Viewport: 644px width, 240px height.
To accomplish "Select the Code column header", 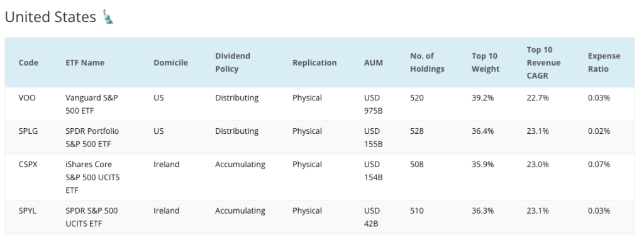I will (x=28, y=62).
